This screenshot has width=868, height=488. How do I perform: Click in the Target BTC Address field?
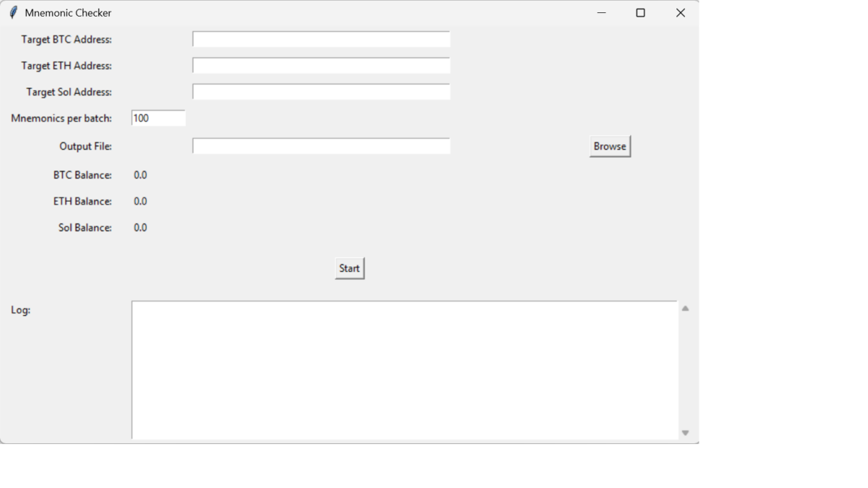321,39
